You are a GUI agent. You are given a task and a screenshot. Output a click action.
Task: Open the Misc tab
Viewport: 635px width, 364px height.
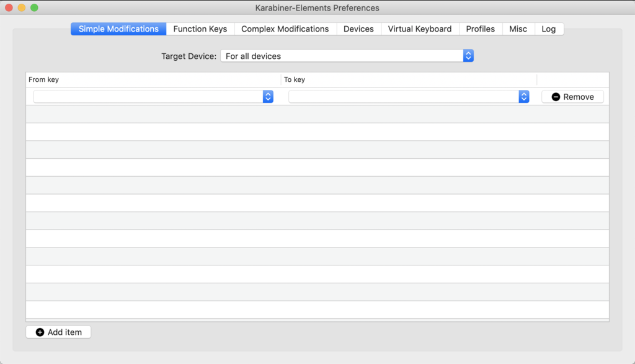pos(518,29)
